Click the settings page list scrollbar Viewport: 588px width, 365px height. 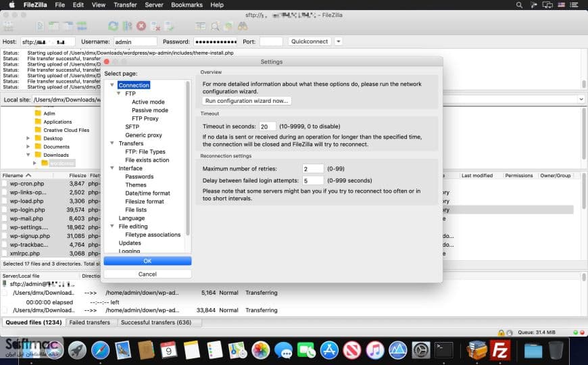tap(187, 158)
